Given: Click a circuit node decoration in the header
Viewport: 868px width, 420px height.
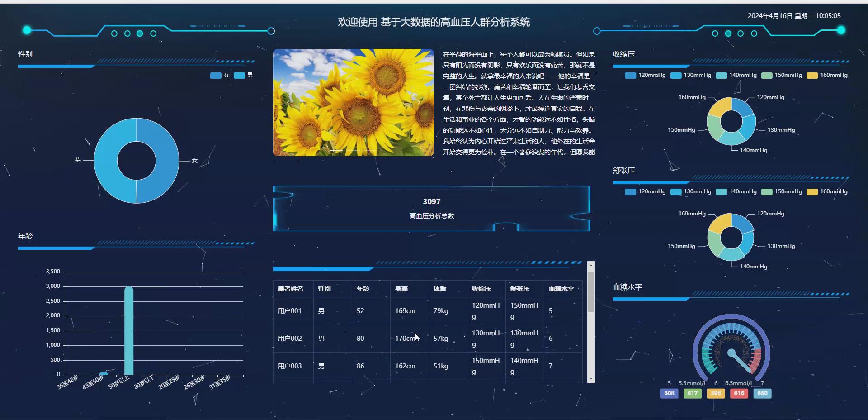Looking at the screenshot, I should pyautogui.click(x=139, y=33).
